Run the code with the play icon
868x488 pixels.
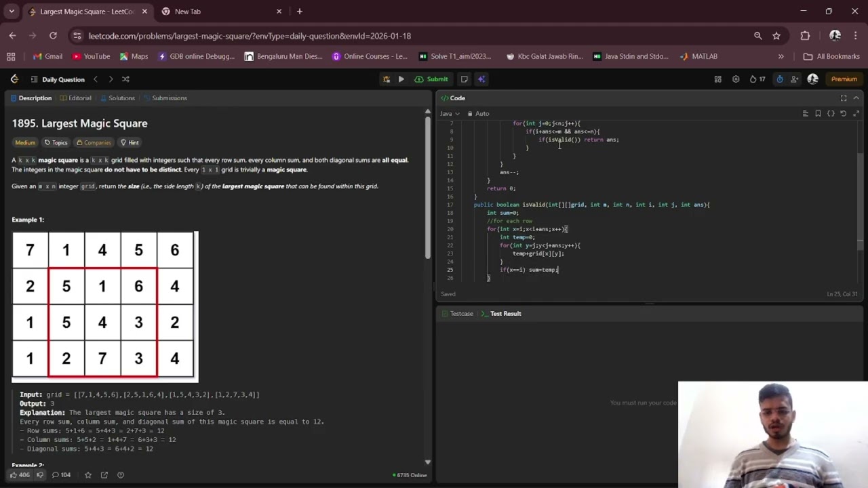[x=401, y=79]
